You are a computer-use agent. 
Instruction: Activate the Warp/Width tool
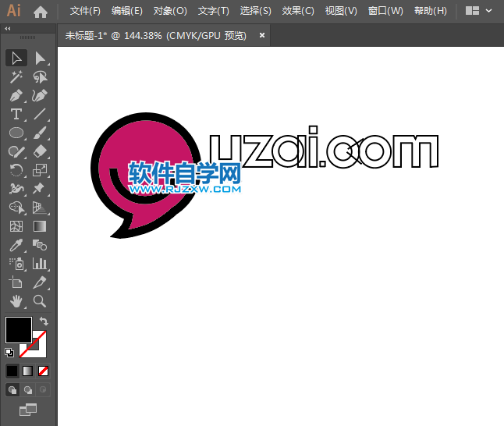(x=16, y=189)
